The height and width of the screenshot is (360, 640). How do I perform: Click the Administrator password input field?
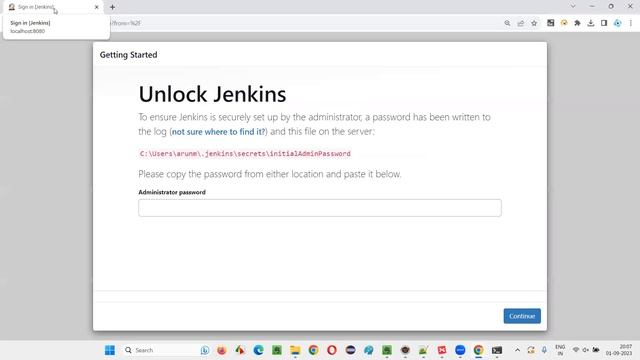click(320, 208)
